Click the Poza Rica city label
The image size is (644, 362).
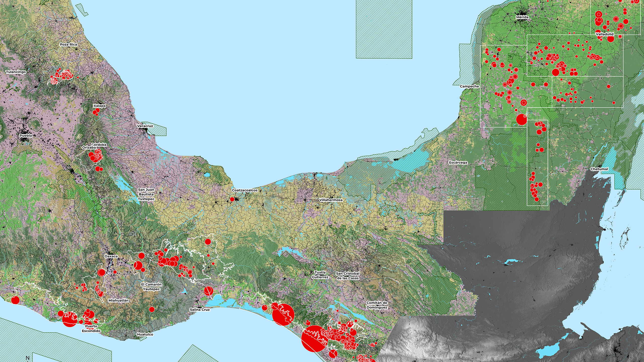coord(68,44)
